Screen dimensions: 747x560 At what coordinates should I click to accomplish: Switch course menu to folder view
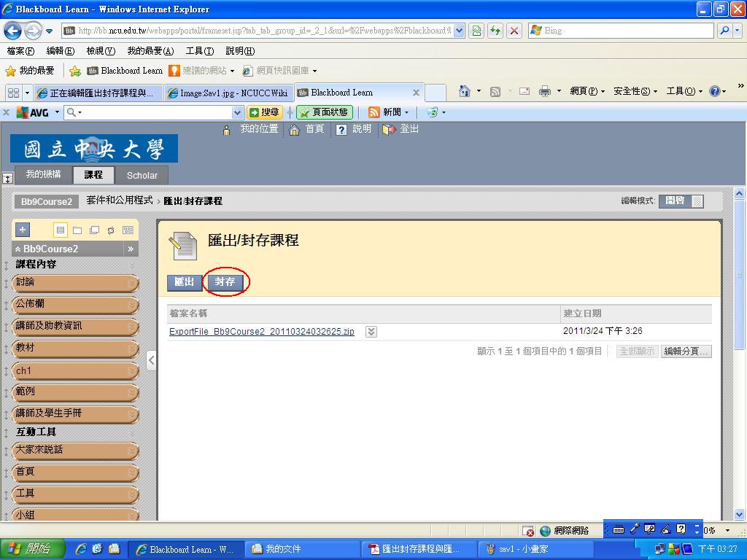point(77,230)
